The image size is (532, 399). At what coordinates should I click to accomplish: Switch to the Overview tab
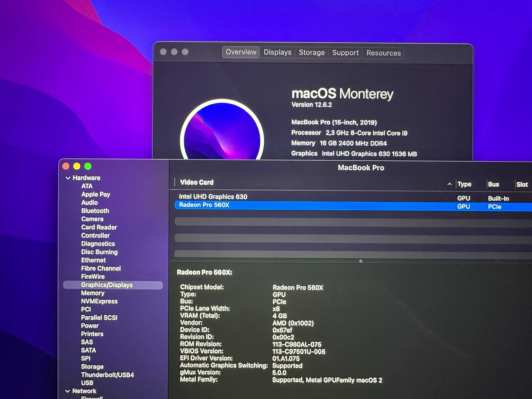[x=241, y=52]
